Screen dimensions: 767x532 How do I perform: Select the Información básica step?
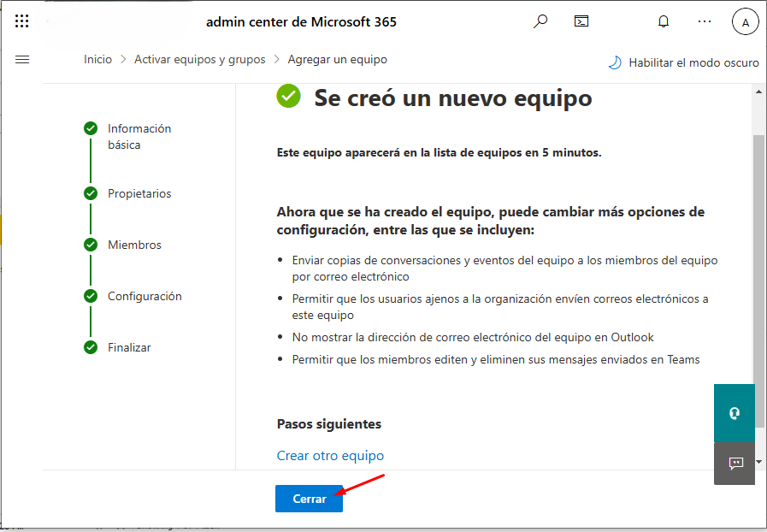tap(139, 137)
